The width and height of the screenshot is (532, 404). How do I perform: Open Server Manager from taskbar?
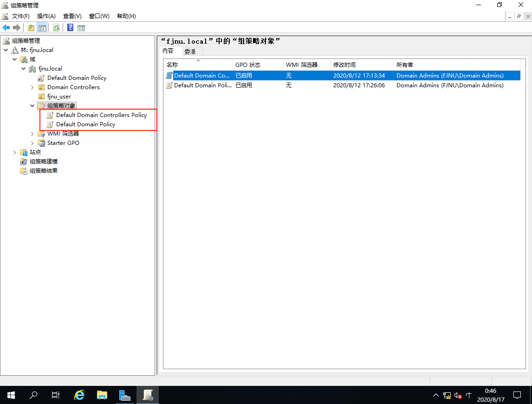click(125, 395)
